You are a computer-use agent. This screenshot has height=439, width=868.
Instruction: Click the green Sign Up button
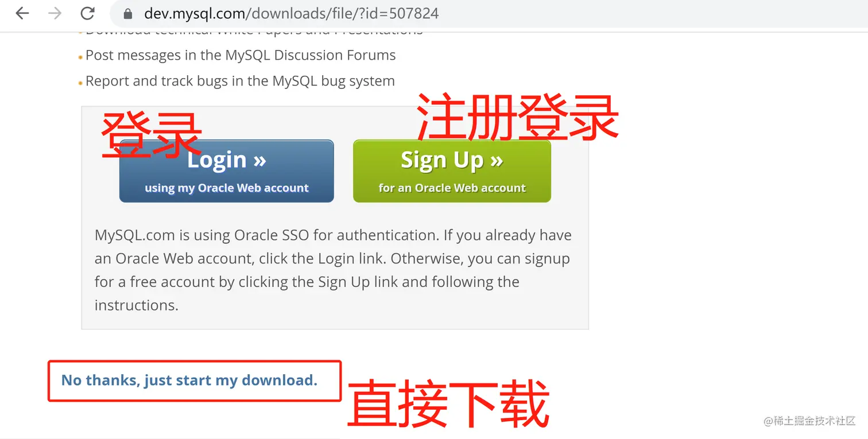coord(452,171)
